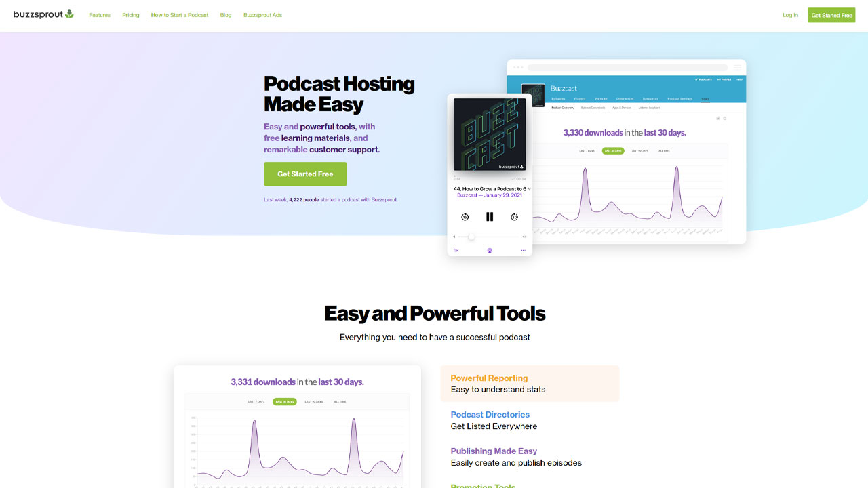This screenshot has width=868, height=488.
Task: Click the high volume speaker icon
Action: pos(524,237)
